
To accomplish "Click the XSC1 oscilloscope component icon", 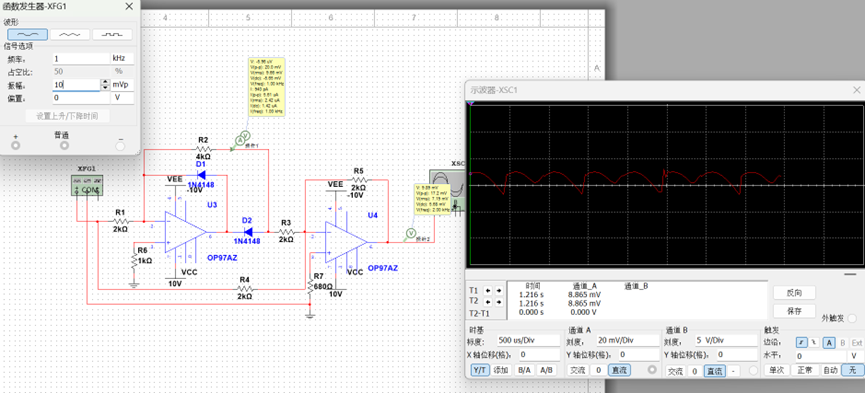I will pos(448,191).
